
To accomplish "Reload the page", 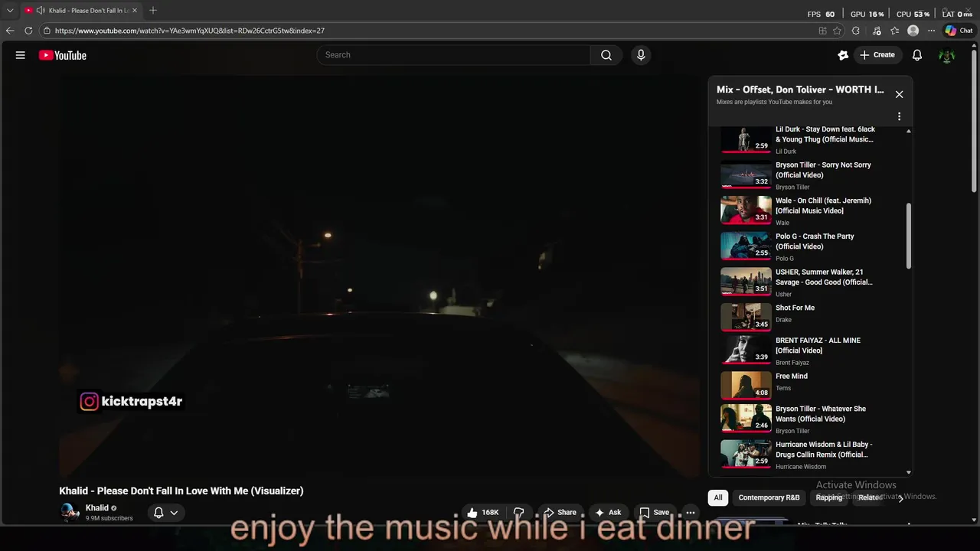I will 28,31.
